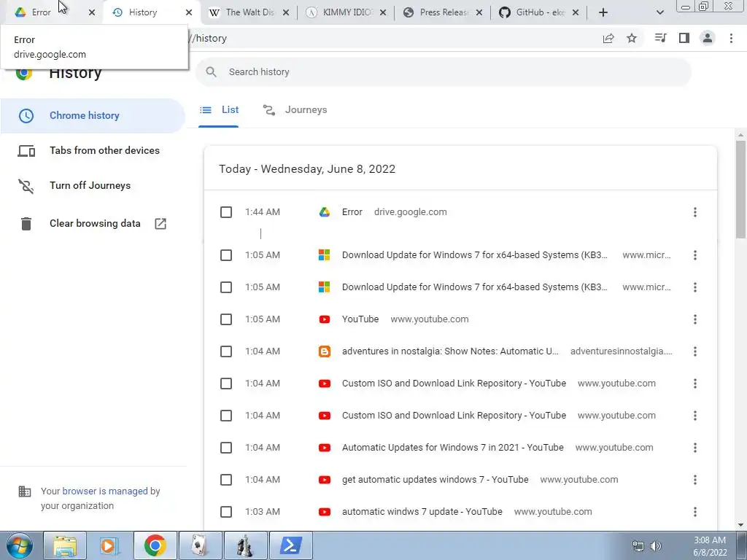Click the taskbar clock showing 3:08 AM
Image resolution: width=747 pixels, height=560 pixels.
[710, 546]
